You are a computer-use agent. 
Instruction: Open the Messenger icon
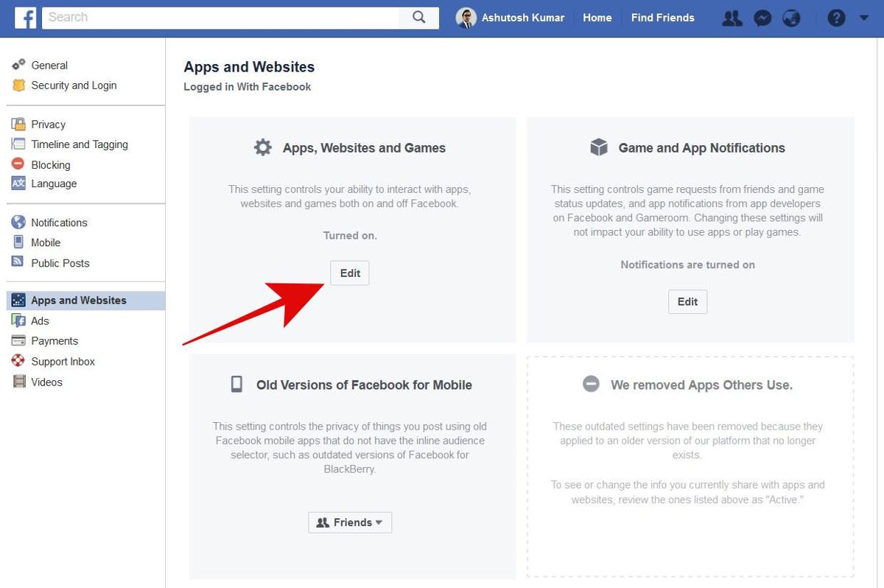point(762,18)
